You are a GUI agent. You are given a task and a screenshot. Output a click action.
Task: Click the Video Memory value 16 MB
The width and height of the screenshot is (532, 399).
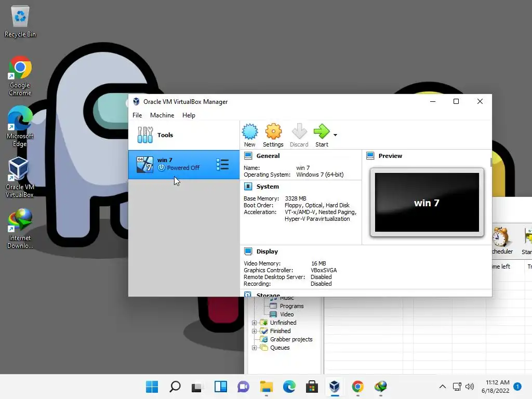pos(318,263)
